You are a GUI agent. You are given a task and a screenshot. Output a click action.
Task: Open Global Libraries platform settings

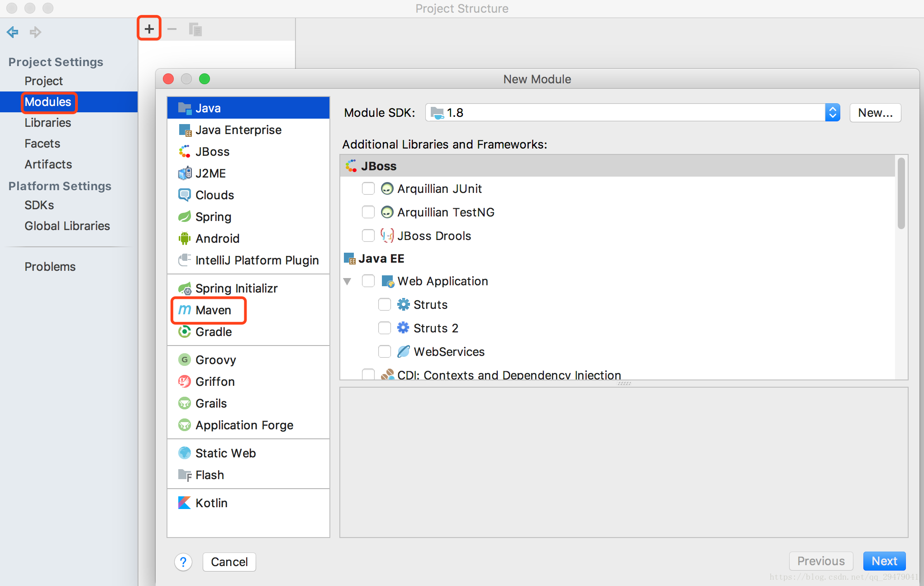[67, 226]
